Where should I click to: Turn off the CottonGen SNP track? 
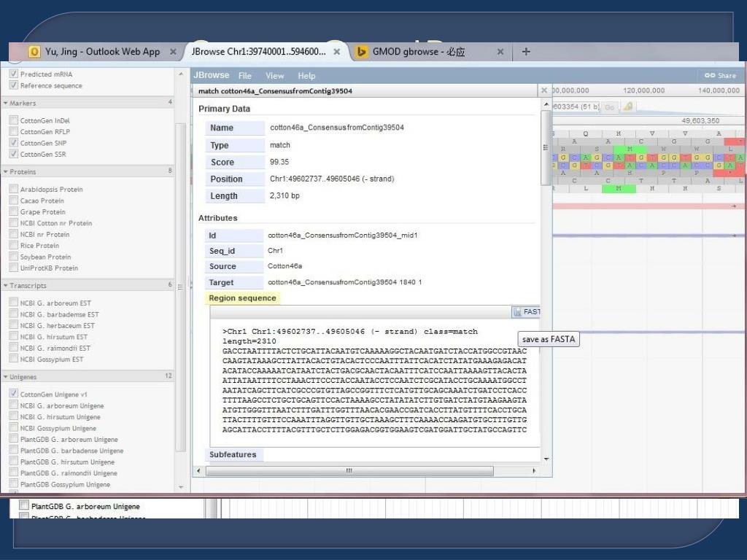point(13,143)
